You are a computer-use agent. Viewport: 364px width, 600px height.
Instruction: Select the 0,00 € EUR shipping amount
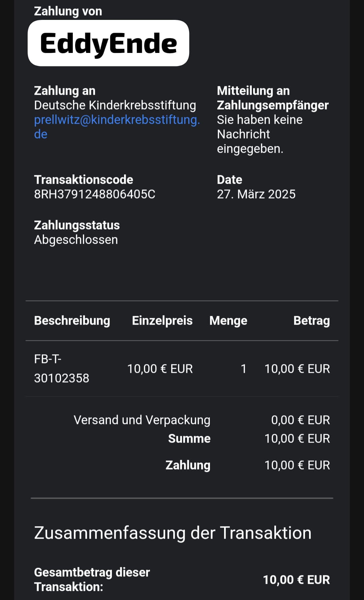coord(300,420)
